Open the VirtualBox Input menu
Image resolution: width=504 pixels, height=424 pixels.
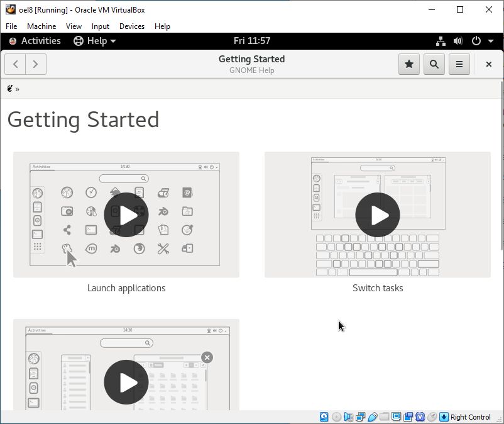tap(101, 26)
